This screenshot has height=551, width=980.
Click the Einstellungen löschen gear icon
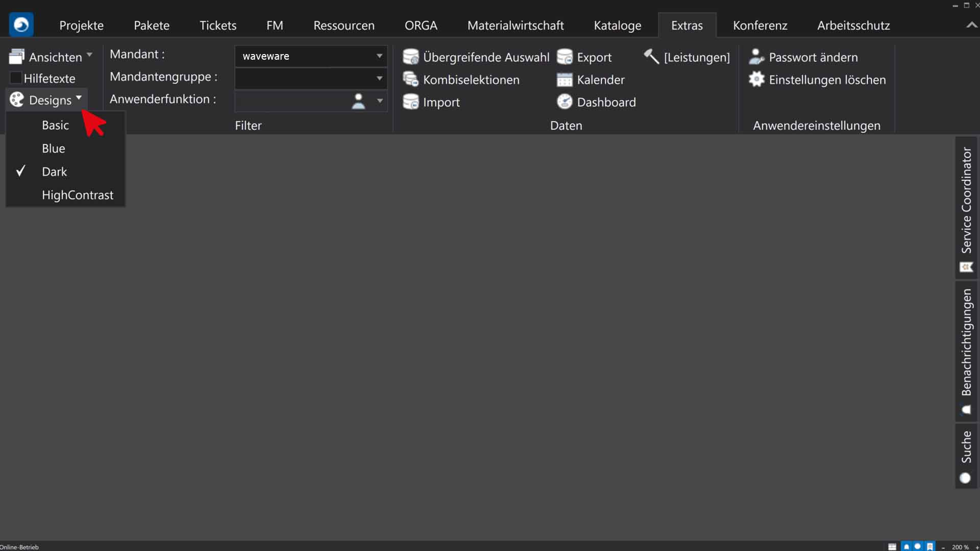point(756,79)
